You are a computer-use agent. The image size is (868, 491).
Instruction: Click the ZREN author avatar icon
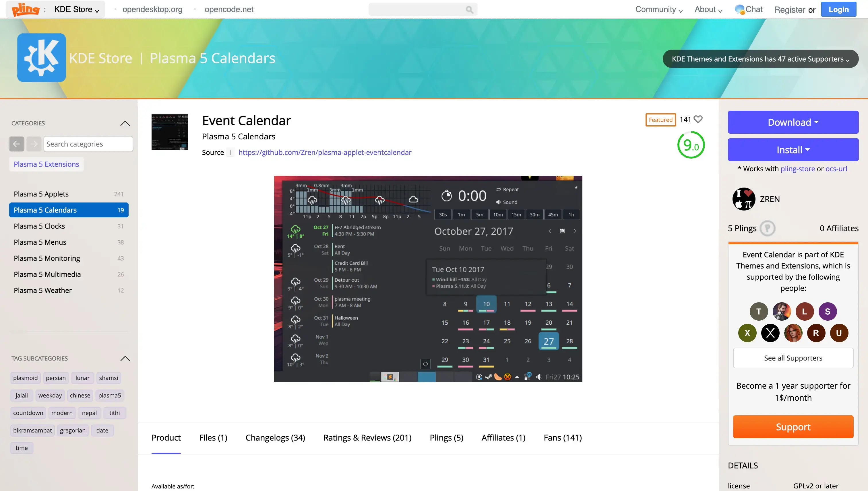point(743,198)
